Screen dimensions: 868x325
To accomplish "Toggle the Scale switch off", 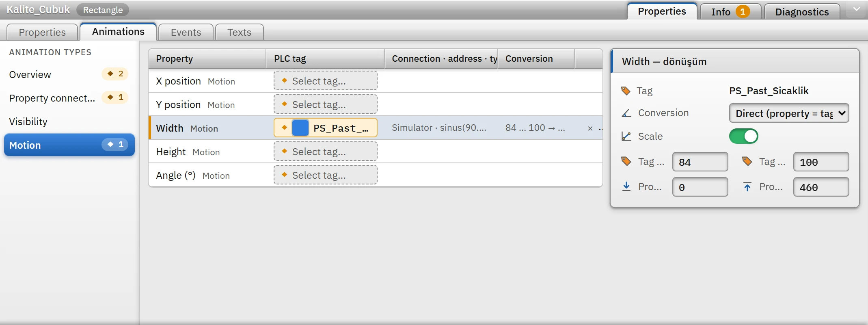I will coord(744,136).
